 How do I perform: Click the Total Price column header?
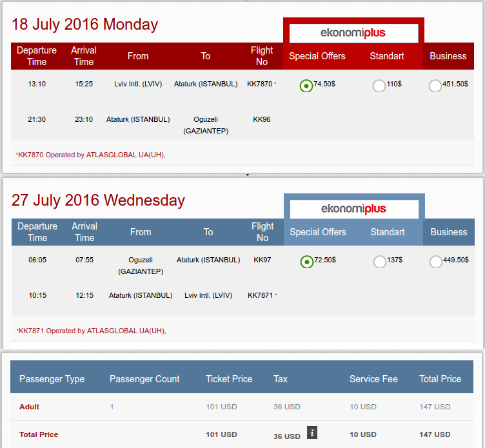440,379
